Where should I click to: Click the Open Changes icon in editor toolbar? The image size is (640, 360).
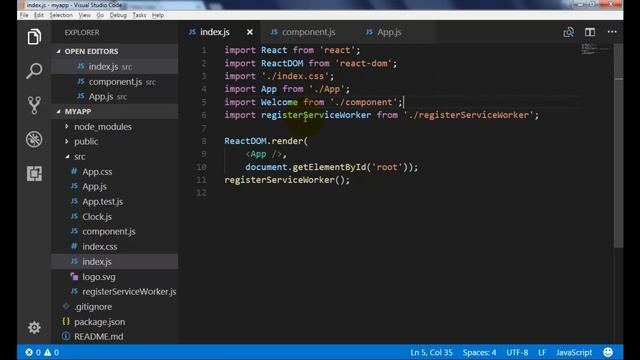click(x=569, y=32)
